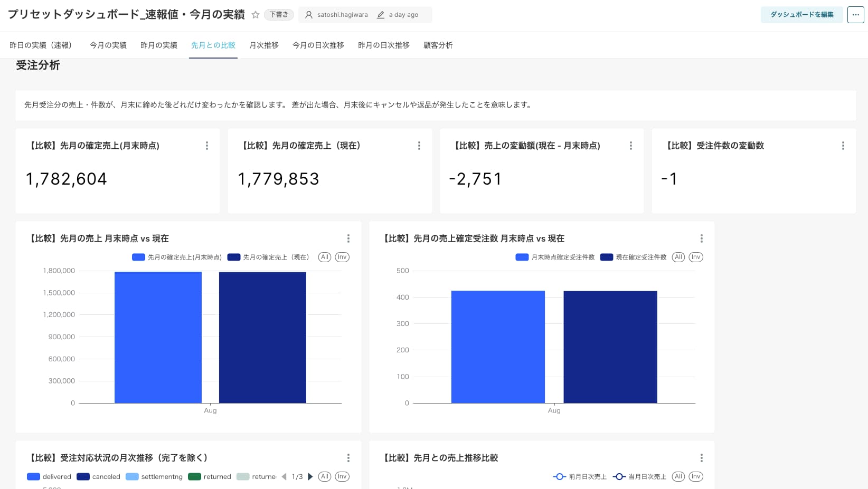This screenshot has height=489, width=868.
Task: Toggle 当月日次売上 legend series
Action: click(x=639, y=476)
